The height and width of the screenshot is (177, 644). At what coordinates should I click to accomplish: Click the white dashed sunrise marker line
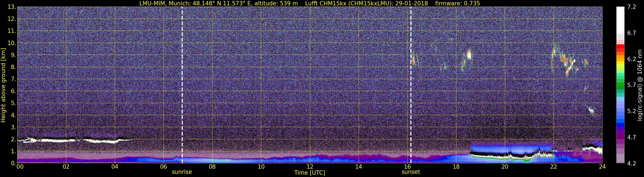[x=182, y=85]
